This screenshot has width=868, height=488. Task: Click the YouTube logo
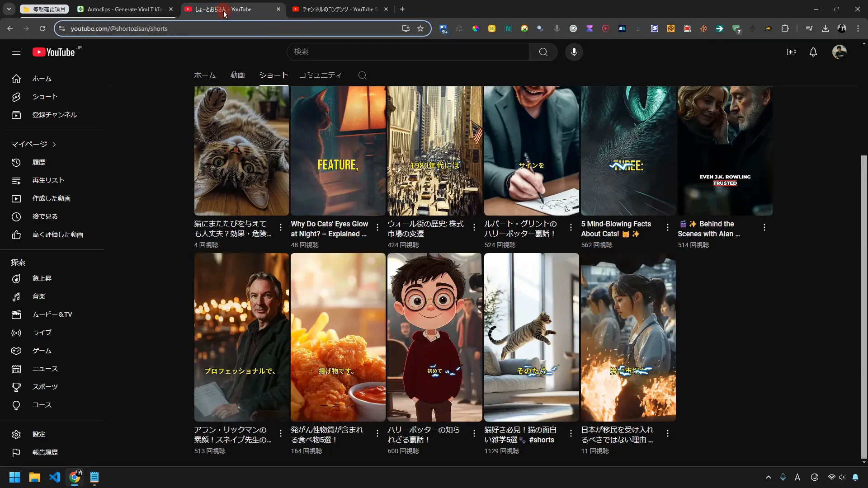[54, 52]
